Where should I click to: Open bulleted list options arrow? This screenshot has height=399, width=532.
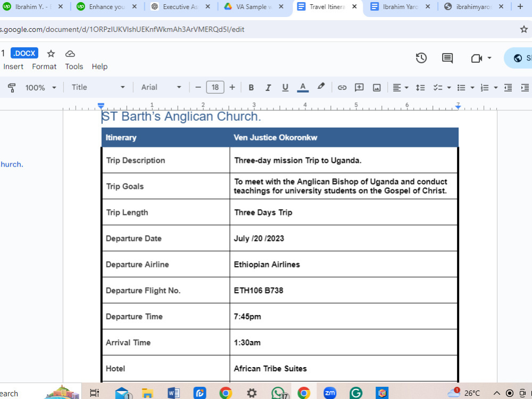pyautogui.click(x=472, y=88)
